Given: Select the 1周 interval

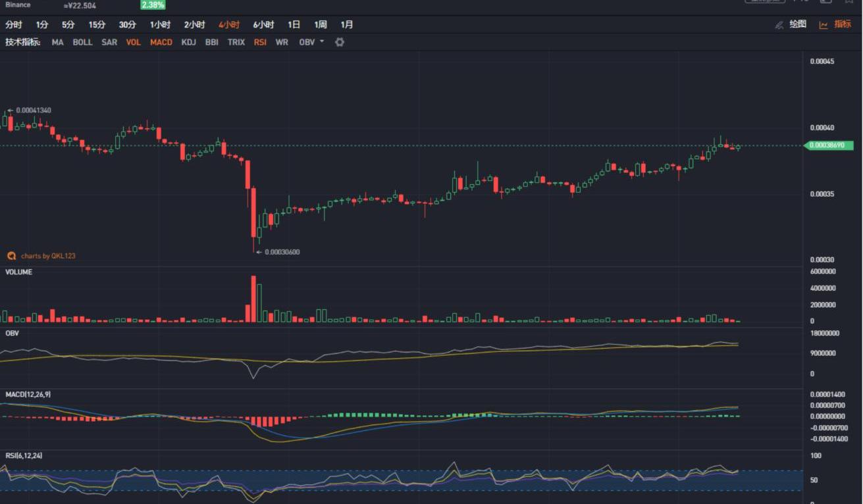Looking at the screenshot, I should click(x=321, y=25).
